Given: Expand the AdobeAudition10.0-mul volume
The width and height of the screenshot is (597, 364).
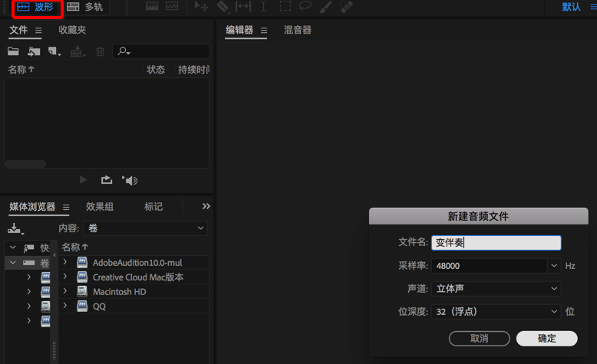Looking at the screenshot, I should pos(64,261).
